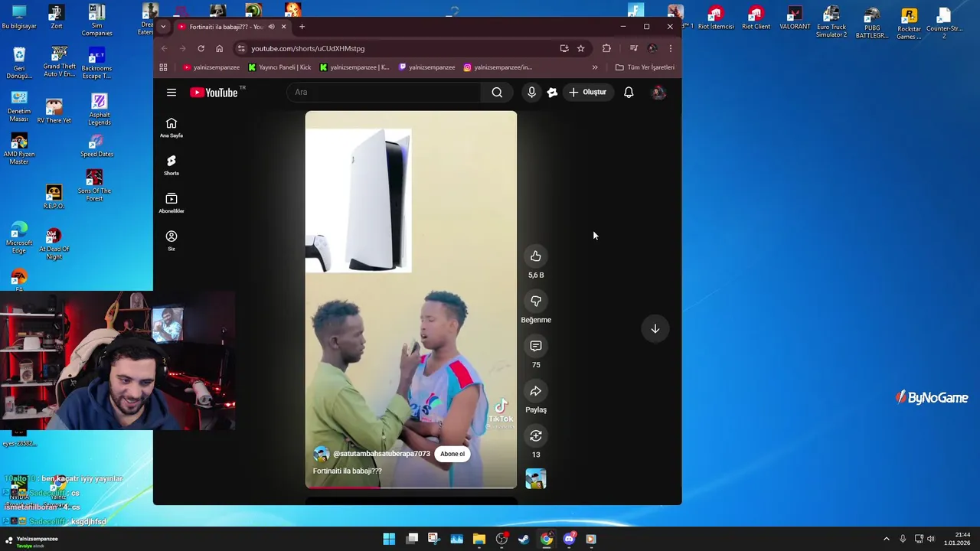
Task: Open Chrome home button
Action: (219, 48)
